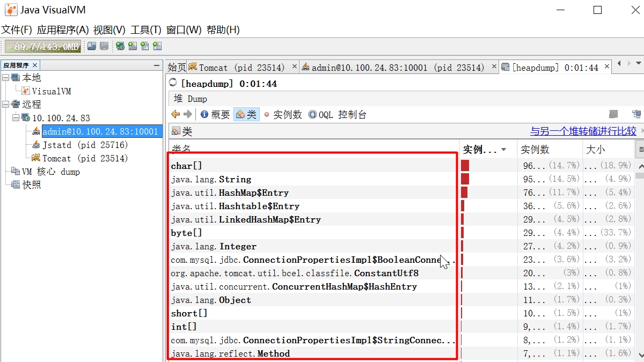
Task: Open the 应用程序(A) menu
Action: tap(62, 29)
